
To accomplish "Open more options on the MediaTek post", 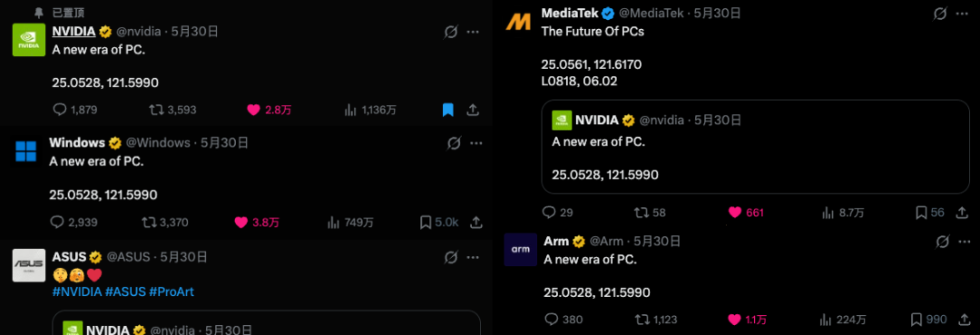I will 963,13.
